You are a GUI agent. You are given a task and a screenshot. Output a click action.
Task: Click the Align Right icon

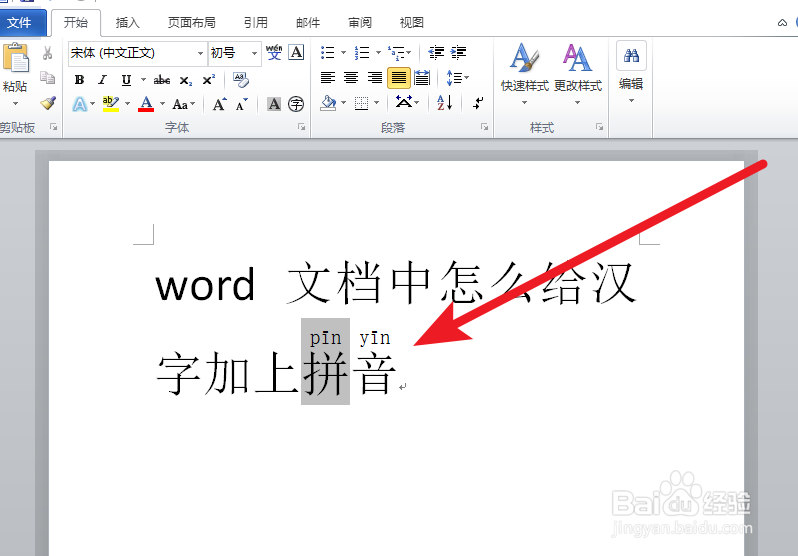[x=375, y=78]
